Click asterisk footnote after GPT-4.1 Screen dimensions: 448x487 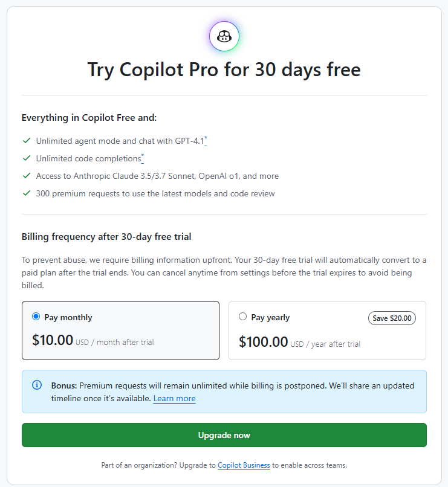point(206,140)
